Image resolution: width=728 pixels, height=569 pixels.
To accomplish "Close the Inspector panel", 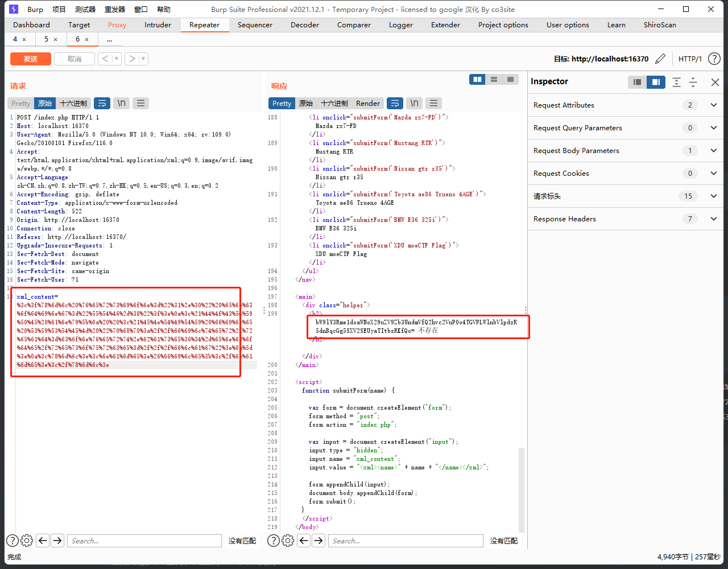I will [x=715, y=82].
